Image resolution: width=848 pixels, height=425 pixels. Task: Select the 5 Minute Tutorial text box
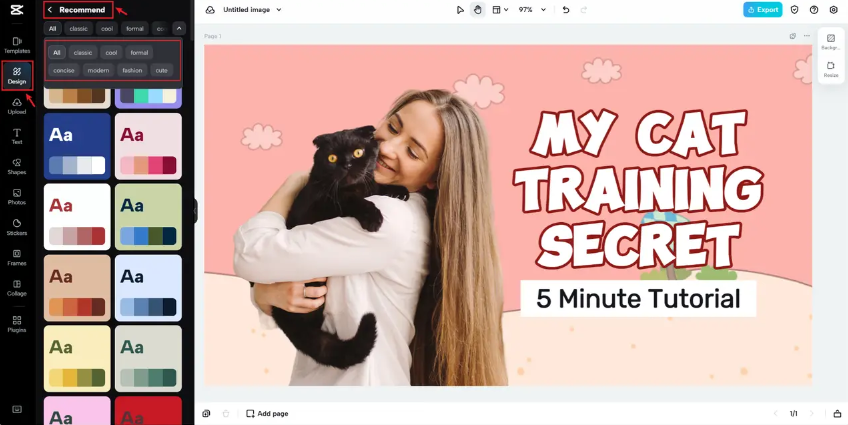(x=638, y=298)
